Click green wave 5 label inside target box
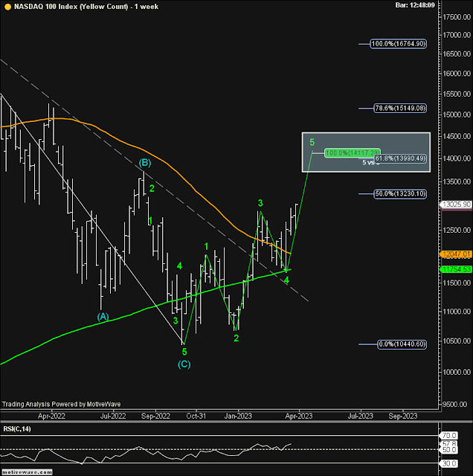Viewport: 473px width, 476px height. [x=312, y=142]
